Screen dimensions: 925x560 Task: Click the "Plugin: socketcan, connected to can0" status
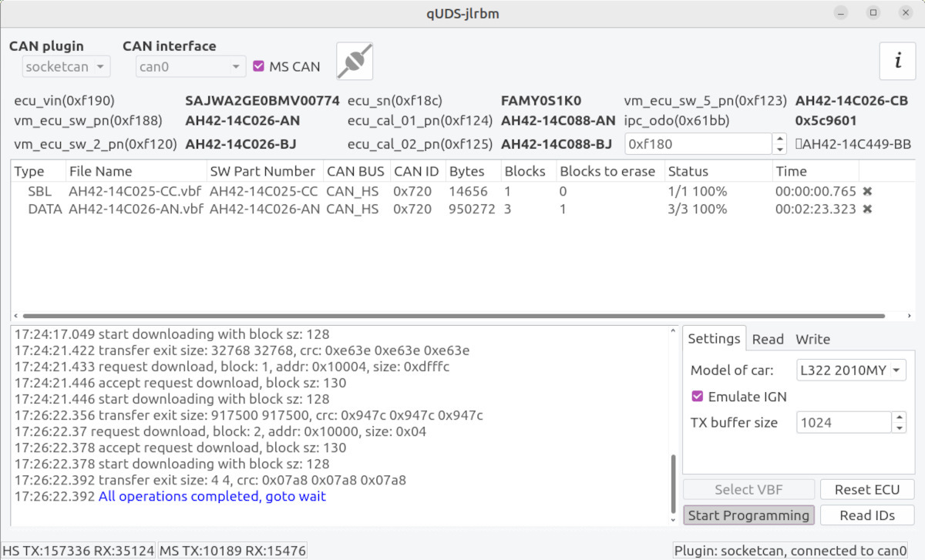tap(792, 551)
